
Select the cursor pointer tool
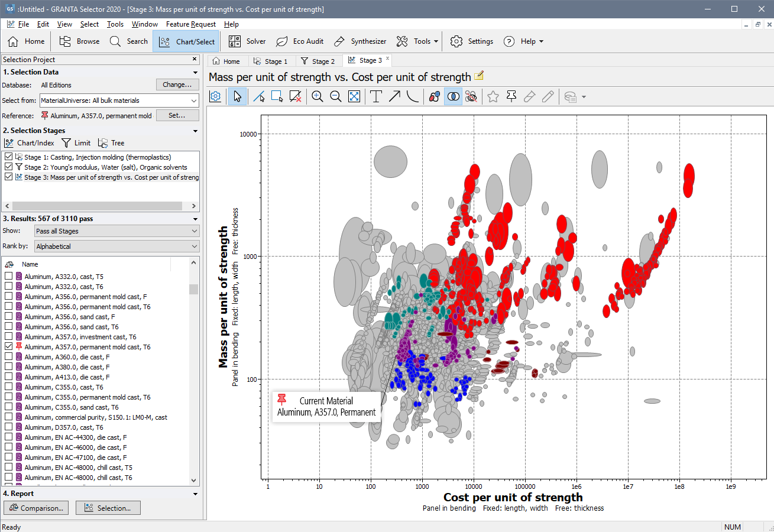point(237,96)
